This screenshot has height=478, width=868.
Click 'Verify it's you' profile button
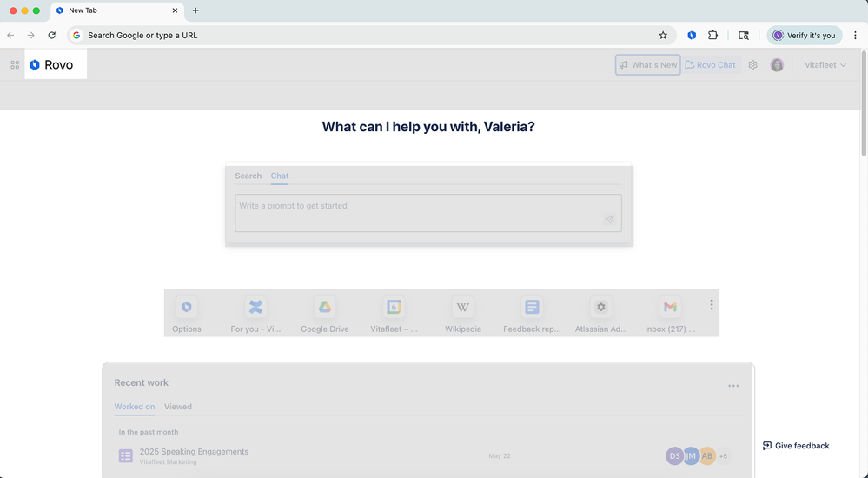tap(805, 35)
